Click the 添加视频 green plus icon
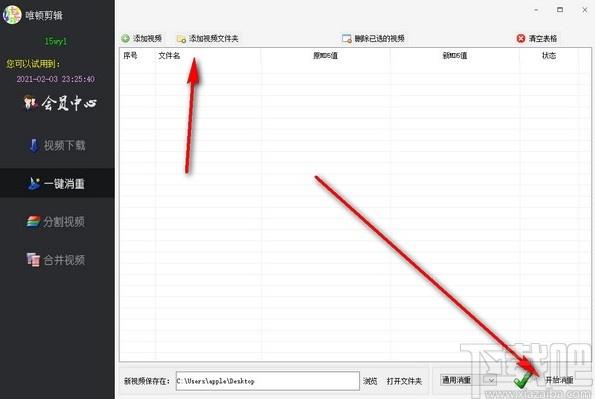This screenshot has height=399, width=595. (x=126, y=38)
